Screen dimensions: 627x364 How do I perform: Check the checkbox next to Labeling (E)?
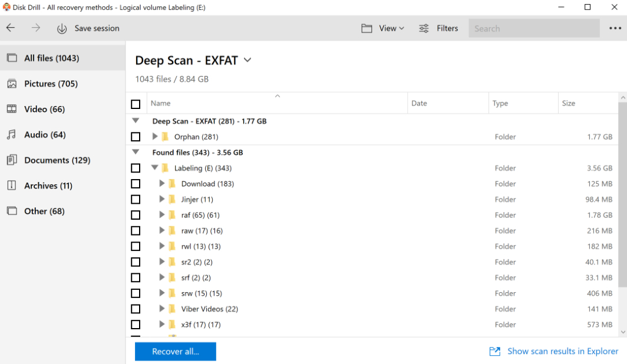136,168
